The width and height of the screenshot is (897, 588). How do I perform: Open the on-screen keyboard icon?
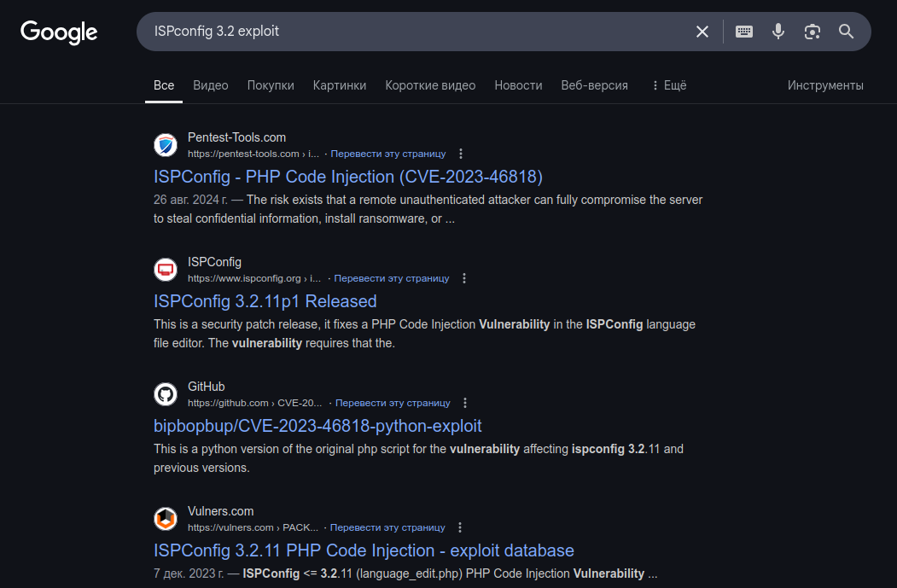(743, 32)
